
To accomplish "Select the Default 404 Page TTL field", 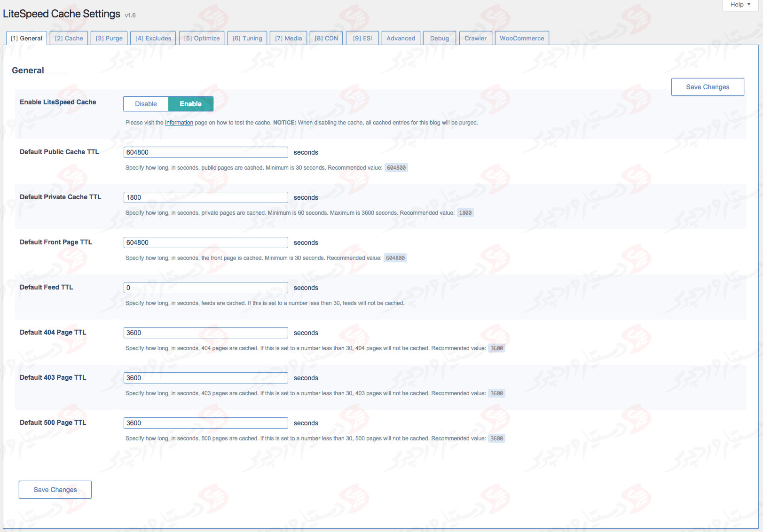I will (x=205, y=333).
